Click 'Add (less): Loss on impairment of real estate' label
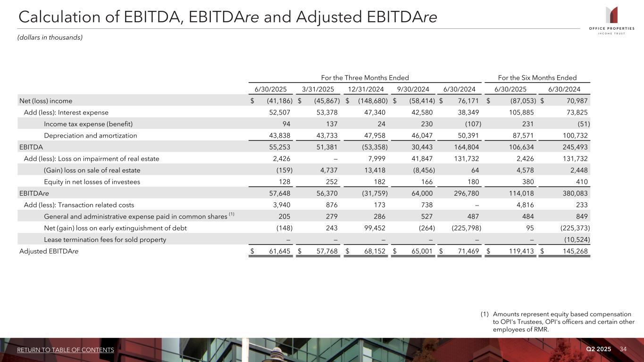 pos(92,158)
